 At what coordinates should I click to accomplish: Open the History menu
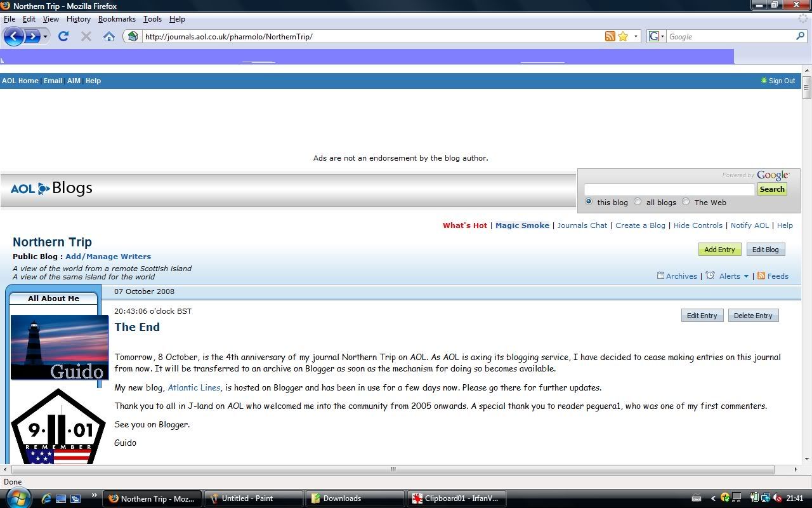(x=79, y=19)
